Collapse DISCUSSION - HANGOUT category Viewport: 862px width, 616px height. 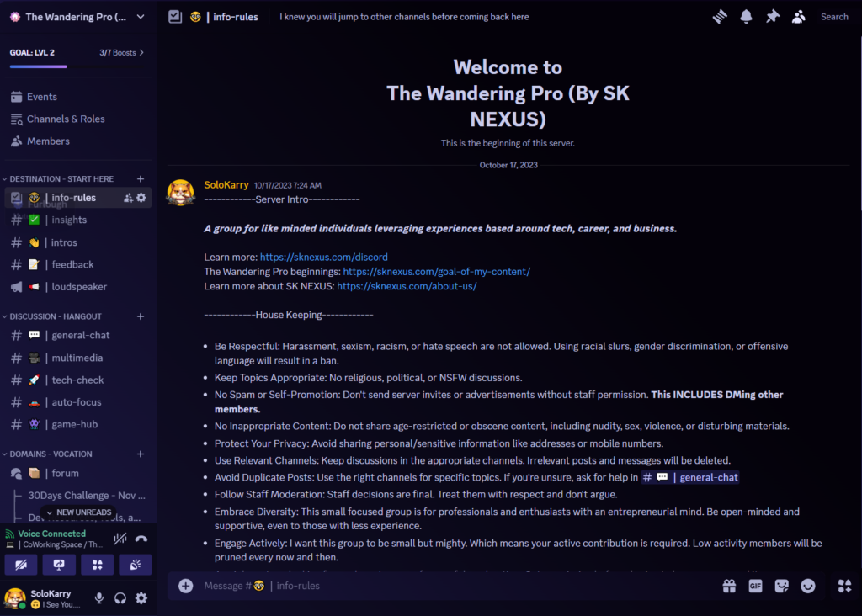(x=55, y=316)
